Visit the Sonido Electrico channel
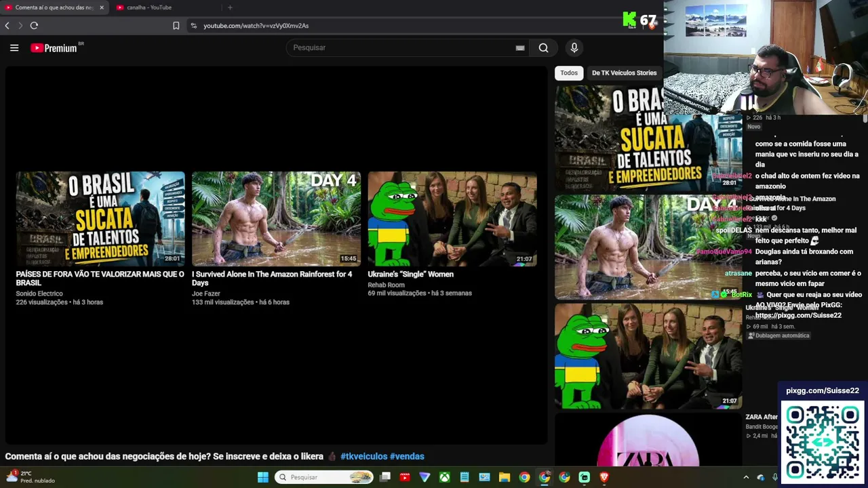This screenshot has height=488, width=868. (x=39, y=293)
